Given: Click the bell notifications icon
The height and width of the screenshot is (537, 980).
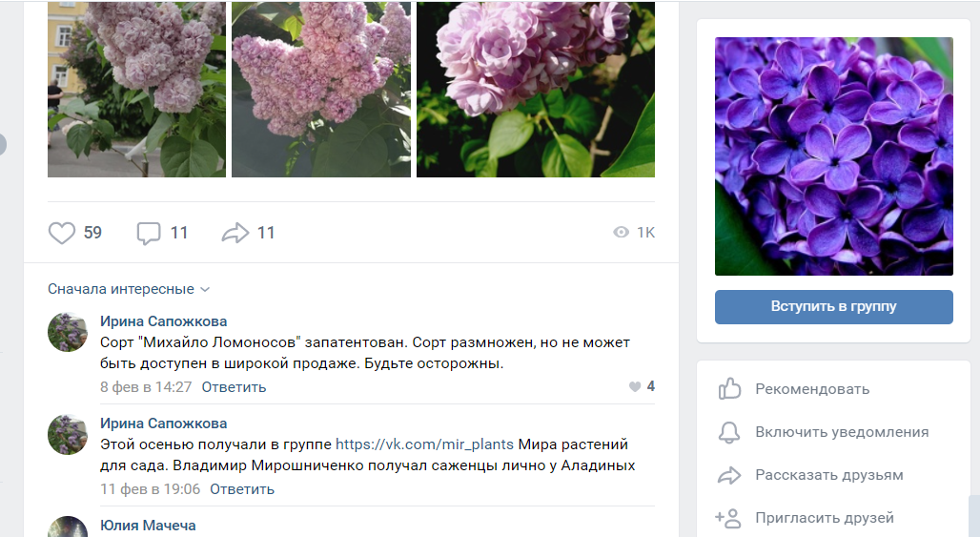Looking at the screenshot, I should pyautogui.click(x=729, y=432).
